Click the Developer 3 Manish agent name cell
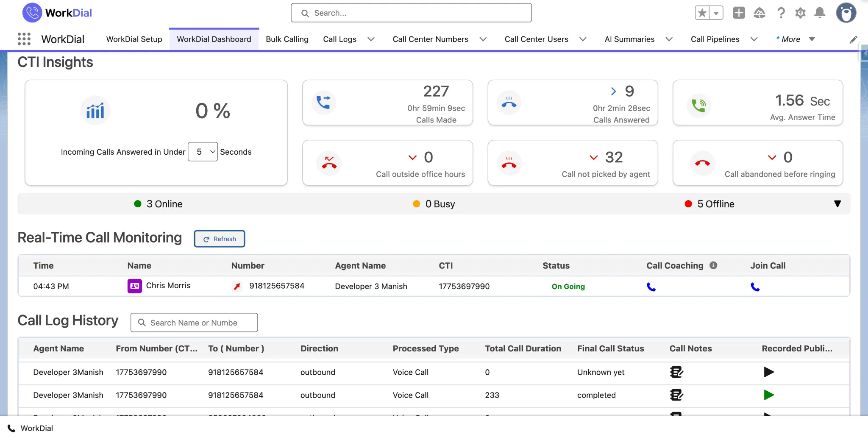Image resolution: width=868 pixels, height=440 pixels. 371,286
